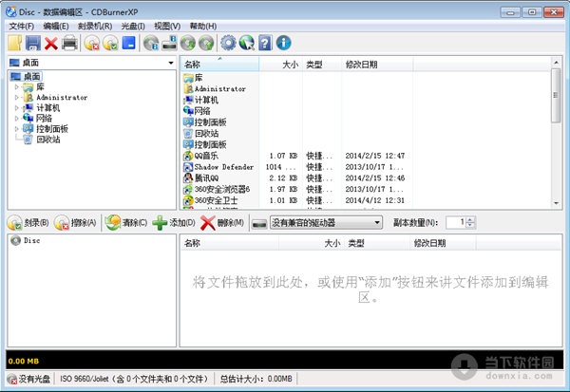
Task: Sort compilation list by 类型 column
Action: click(x=376, y=243)
